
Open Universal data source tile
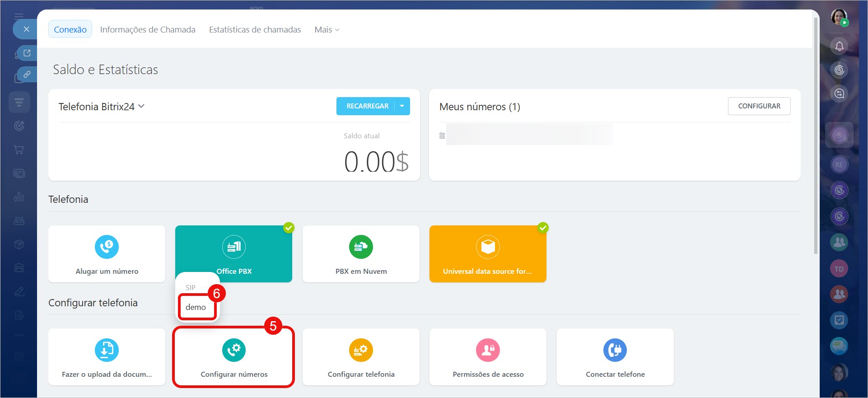click(487, 253)
